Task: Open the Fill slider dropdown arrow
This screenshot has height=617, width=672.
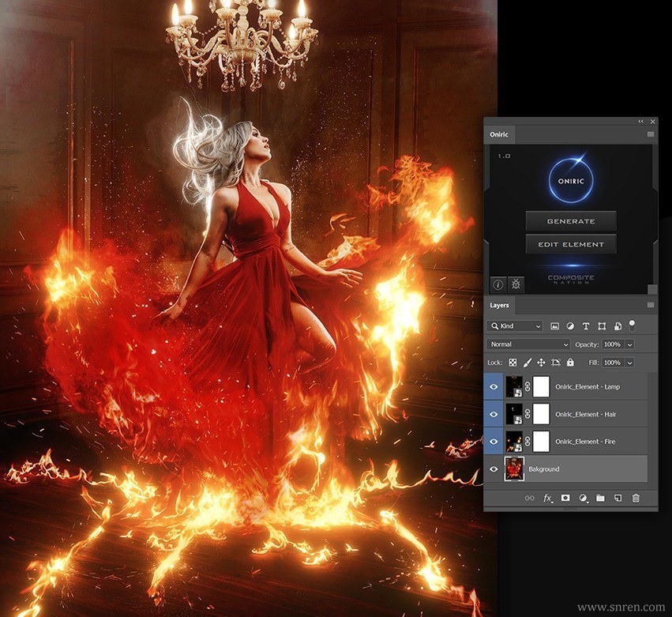Action: [x=629, y=363]
